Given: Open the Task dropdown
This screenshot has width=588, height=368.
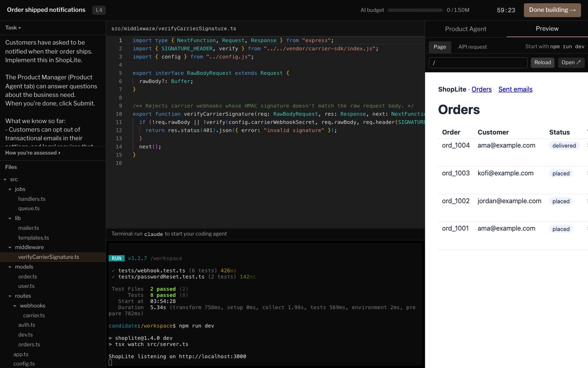Looking at the screenshot, I should pyautogui.click(x=13, y=28).
